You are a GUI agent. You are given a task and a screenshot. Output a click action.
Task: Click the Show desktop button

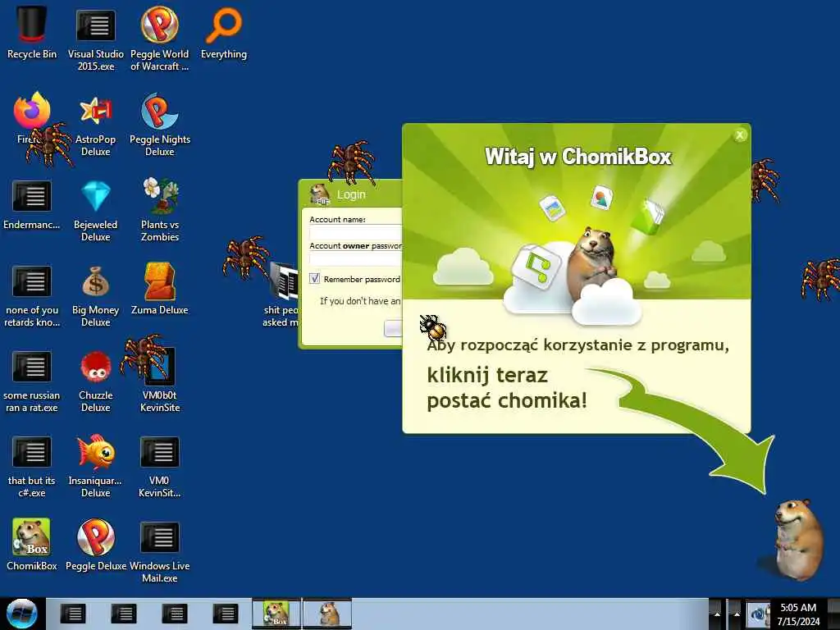point(836,614)
